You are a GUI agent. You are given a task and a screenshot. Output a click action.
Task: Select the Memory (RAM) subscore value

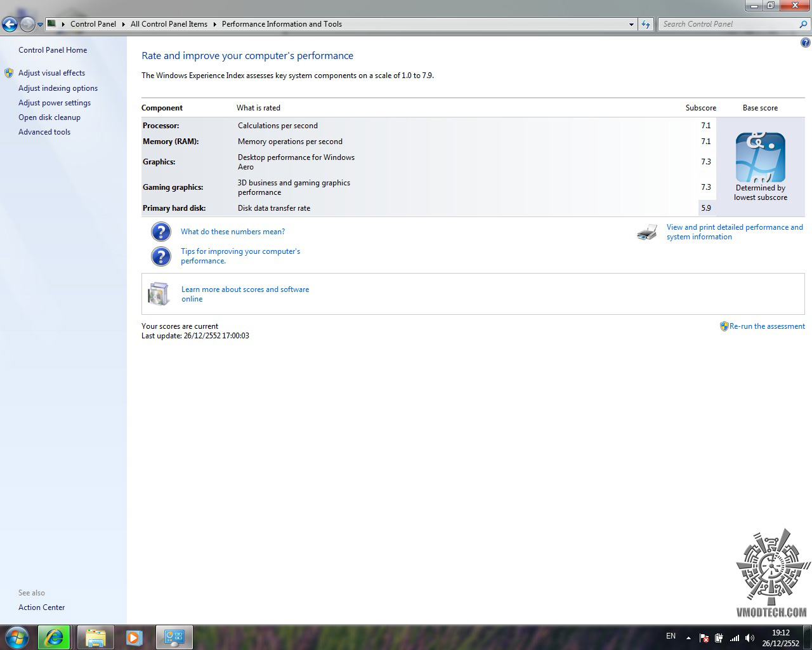point(706,142)
